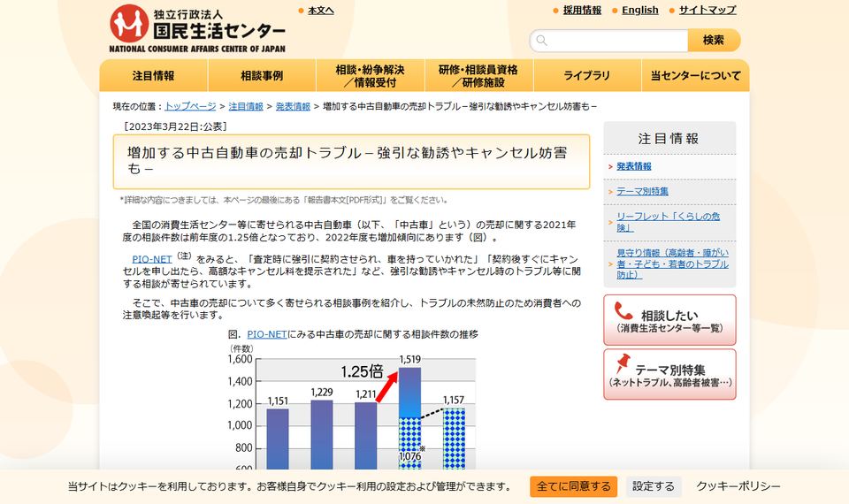Screen dimensions: 849x504
Task: Click the article title heading text
Action: click(347, 161)
